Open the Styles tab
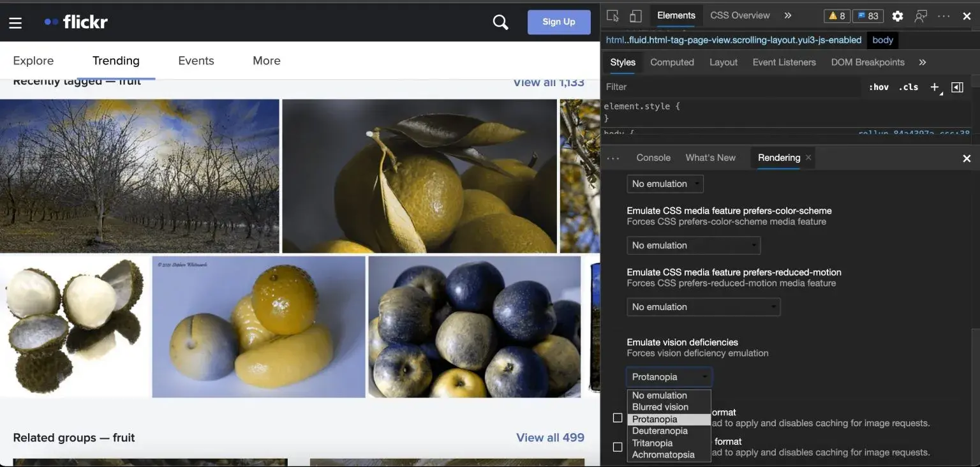Screen dimensions: 980x467 click(x=623, y=63)
